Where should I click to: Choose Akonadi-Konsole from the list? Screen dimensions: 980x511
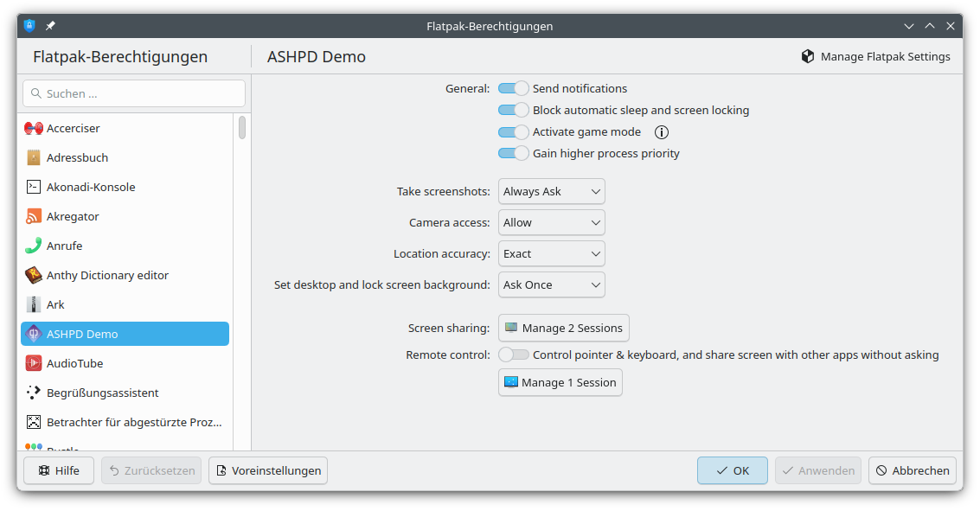tap(125, 187)
